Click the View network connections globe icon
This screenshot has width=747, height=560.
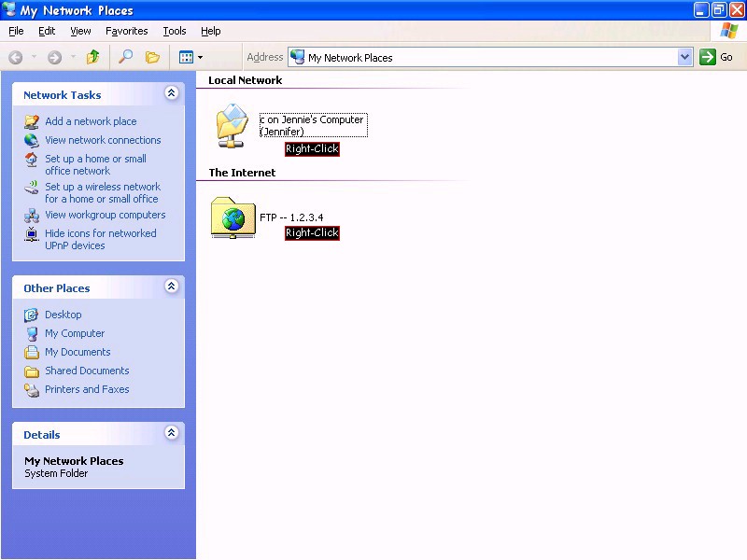point(32,141)
